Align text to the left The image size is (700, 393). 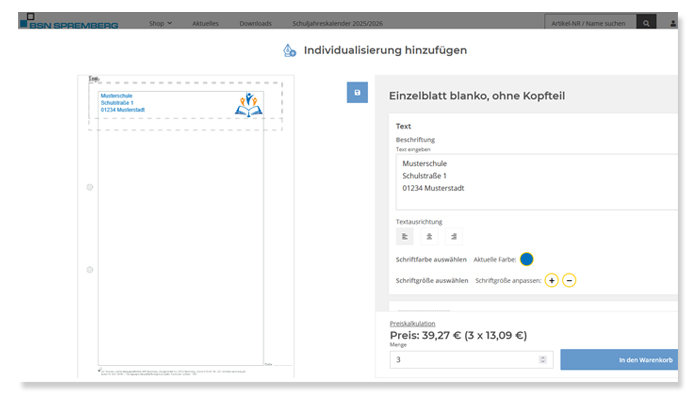click(x=405, y=236)
